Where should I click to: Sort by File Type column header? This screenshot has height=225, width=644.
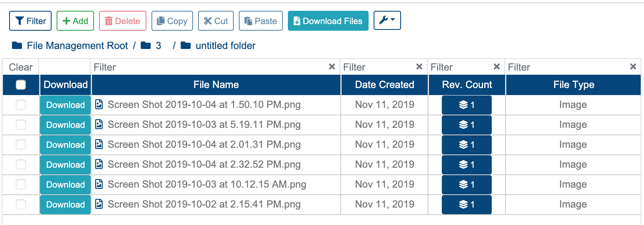click(574, 85)
